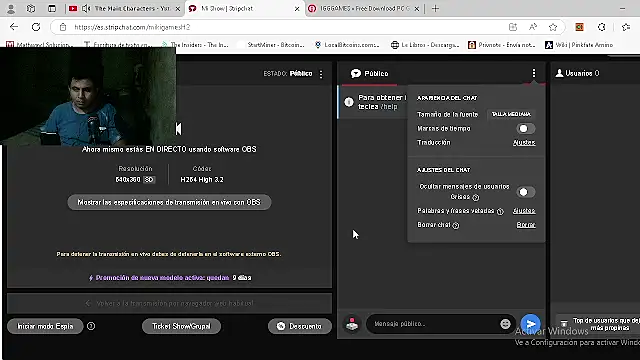Reload the page with the refresh icon
Image resolution: width=640 pixels, height=360 pixels.
(x=36, y=27)
